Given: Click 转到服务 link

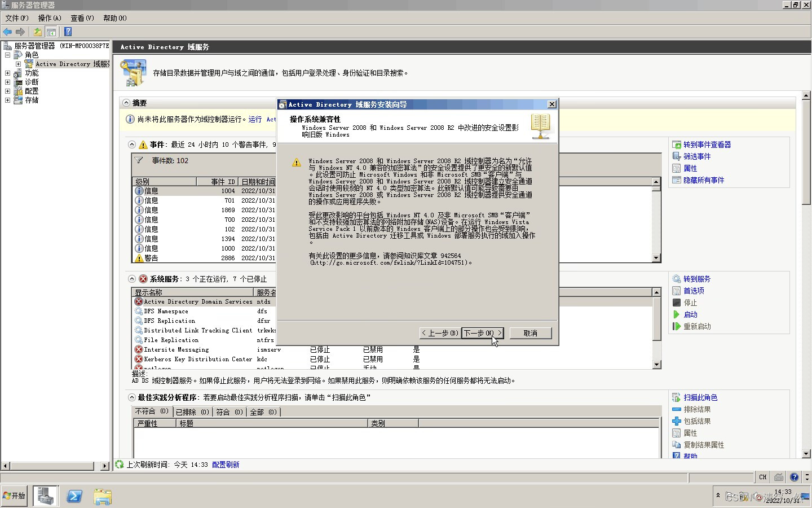Looking at the screenshot, I should [x=697, y=279].
